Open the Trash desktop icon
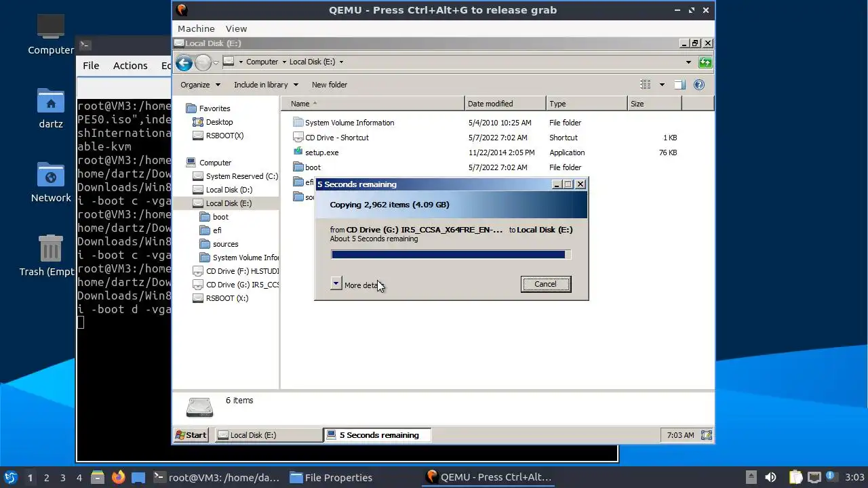This screenshot has width=868, height=488. (51, 249)
